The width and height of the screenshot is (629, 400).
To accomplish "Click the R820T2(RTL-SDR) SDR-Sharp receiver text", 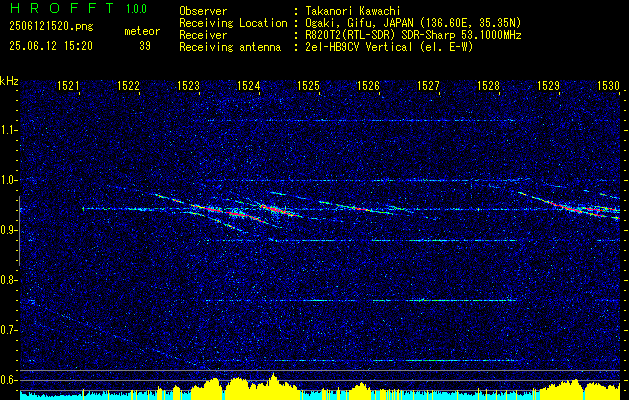I will 414,35.
